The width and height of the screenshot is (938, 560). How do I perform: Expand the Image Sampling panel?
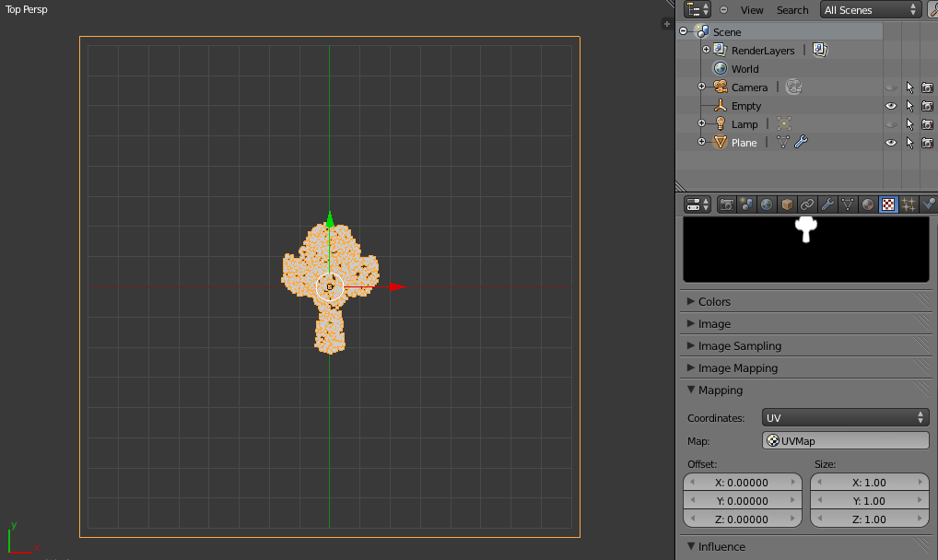point(691,345)
